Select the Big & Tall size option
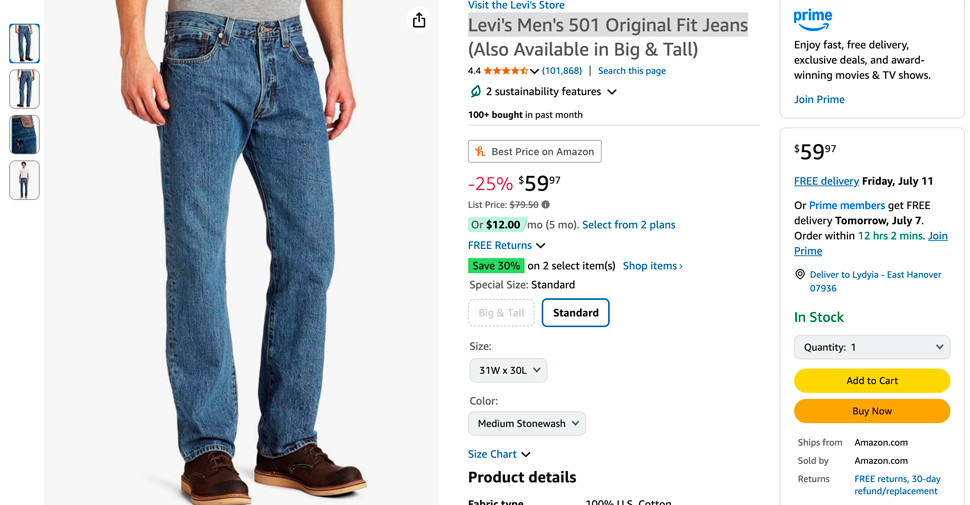Viewport: 970px width, 505px height. [501, 313]
